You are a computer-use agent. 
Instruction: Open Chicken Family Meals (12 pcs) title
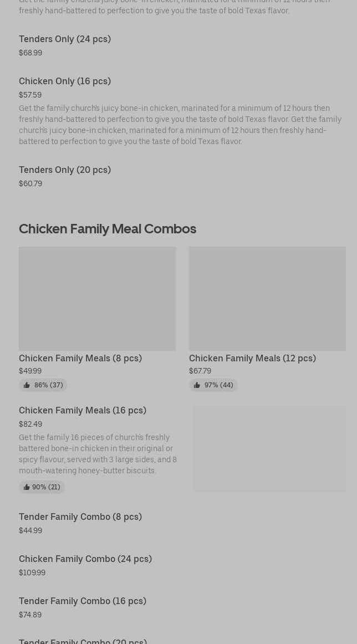point(252,358)
